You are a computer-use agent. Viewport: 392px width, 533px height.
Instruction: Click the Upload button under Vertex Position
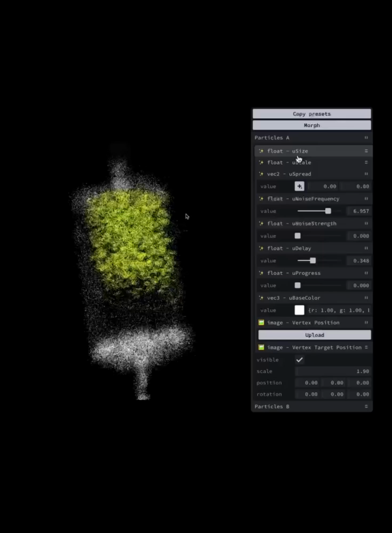[x=314, y=335]
